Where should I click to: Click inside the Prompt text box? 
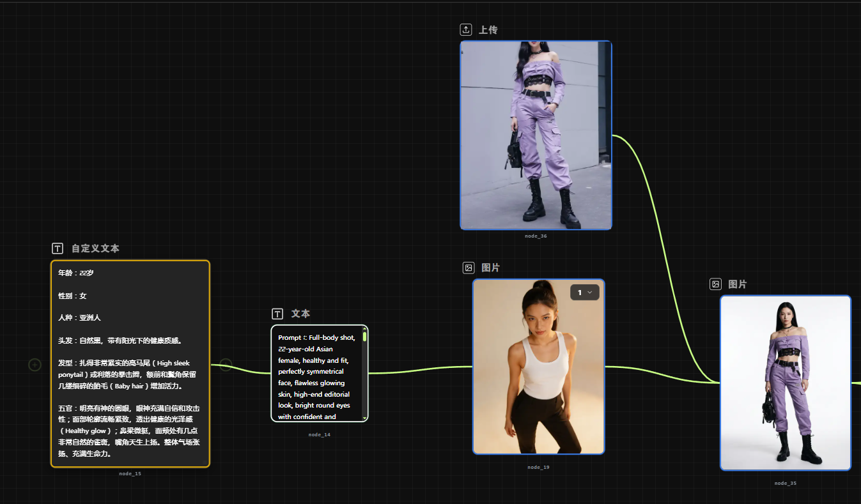(316, 377)
